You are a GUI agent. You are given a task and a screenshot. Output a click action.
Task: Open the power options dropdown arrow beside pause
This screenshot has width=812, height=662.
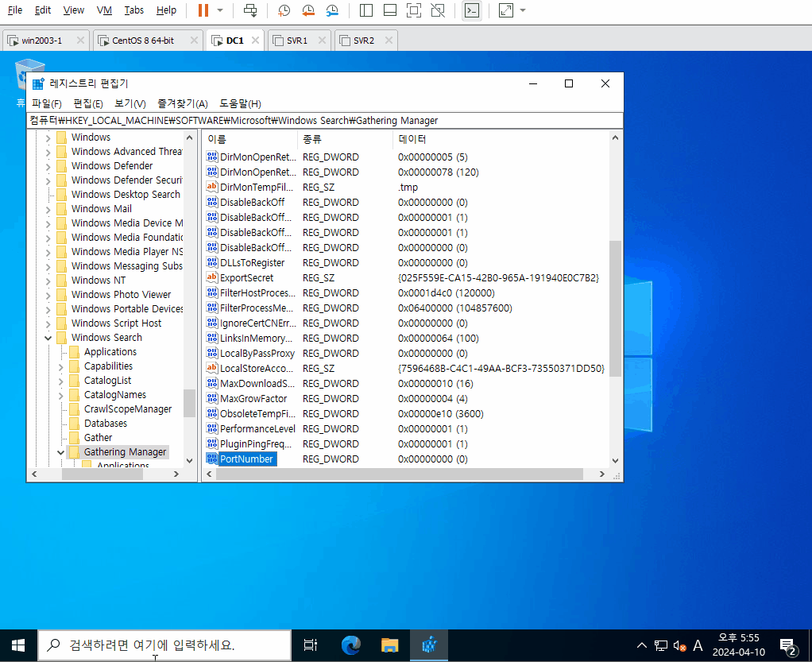click(x=220, y=10)
